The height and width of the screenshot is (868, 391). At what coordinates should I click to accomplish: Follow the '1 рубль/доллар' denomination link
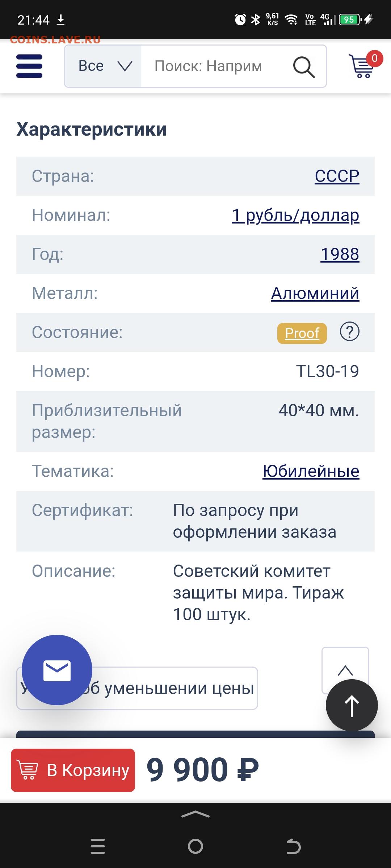(x=295, y=215)
